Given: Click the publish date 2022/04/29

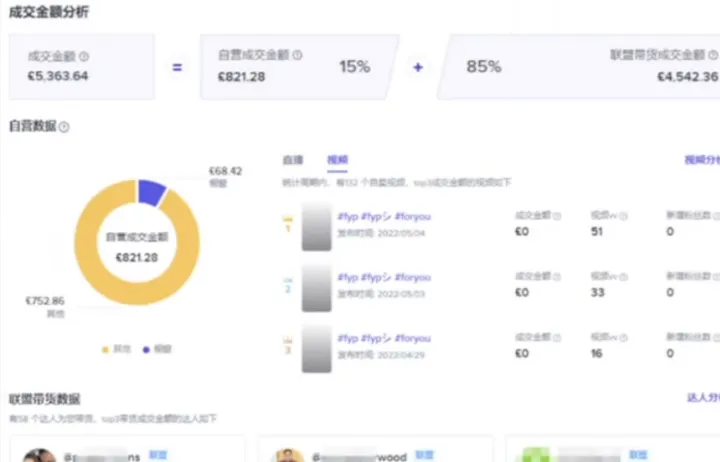Looking at the screenshot, I should click(401, 355).
